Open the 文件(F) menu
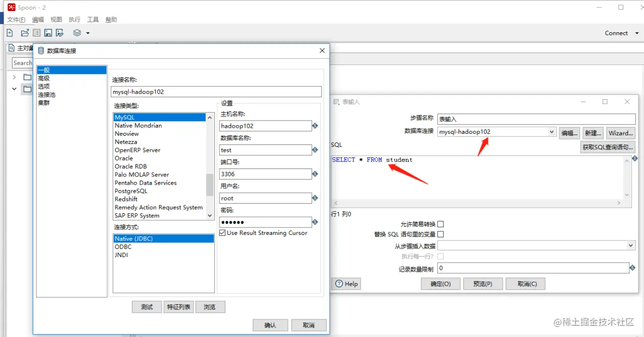This screenshot has width=644, height=337. click(16, 20)
